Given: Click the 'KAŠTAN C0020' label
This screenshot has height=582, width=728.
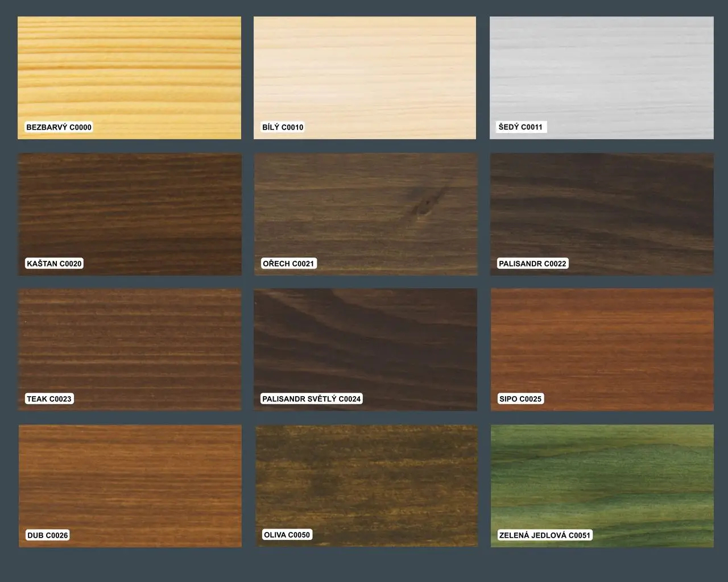Looking at the screenshot, I should click(55, 264).
